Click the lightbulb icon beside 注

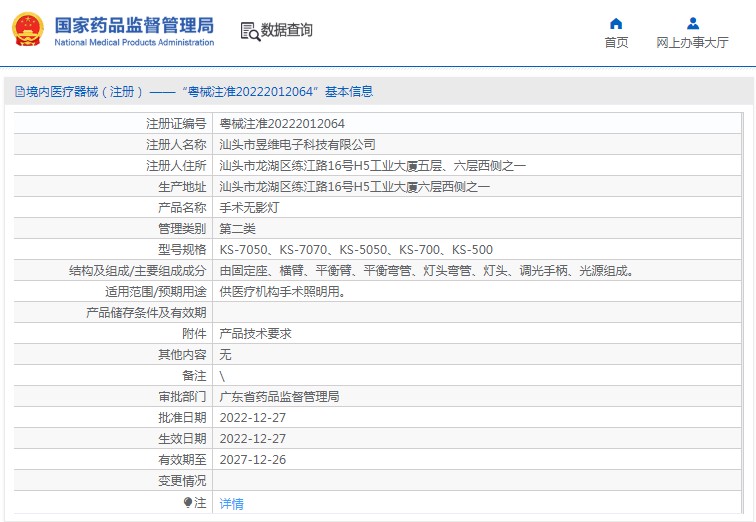click(x=188, y=503)
